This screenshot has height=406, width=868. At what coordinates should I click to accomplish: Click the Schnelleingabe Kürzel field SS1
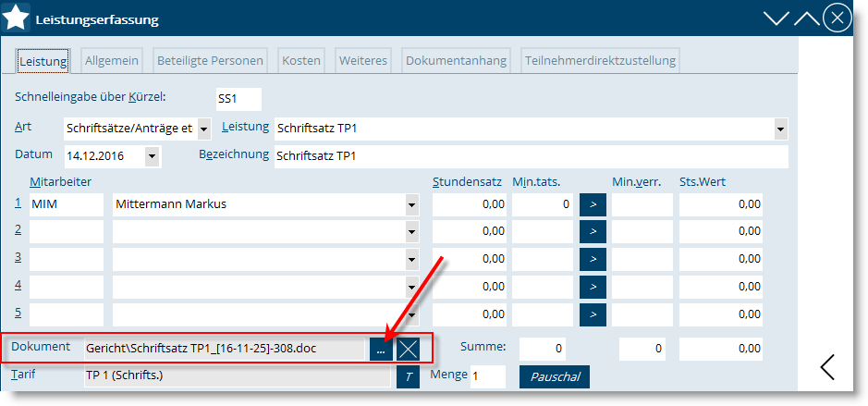pyautogui.click(x=238, y=99)
